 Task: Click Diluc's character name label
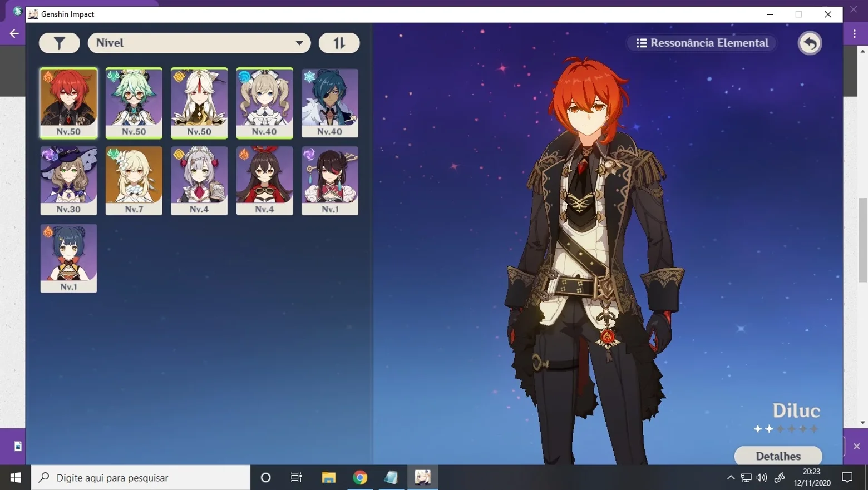pos(796,410)
